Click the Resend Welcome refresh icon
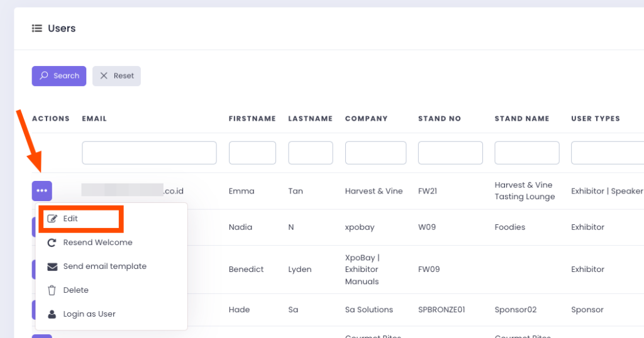Image resolution: width=644 pixels, height=338 pixels. pyautogui.click(x=52, y=243)
